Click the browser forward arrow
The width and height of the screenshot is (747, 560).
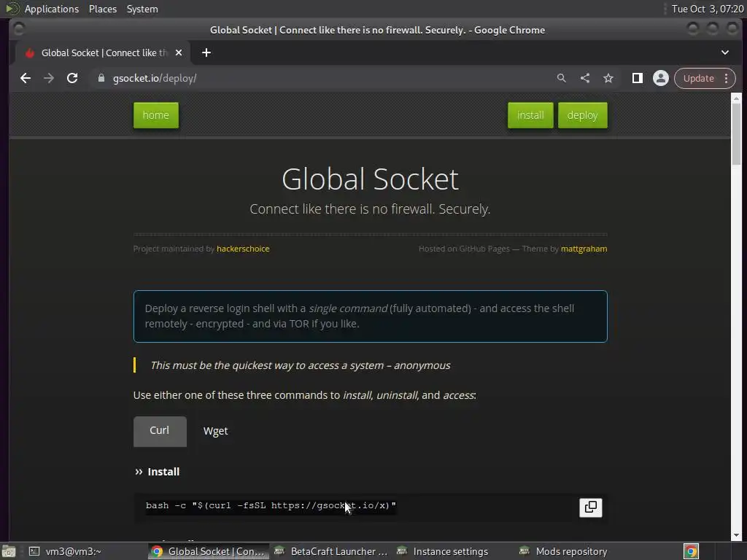click(x=49, y=78)
